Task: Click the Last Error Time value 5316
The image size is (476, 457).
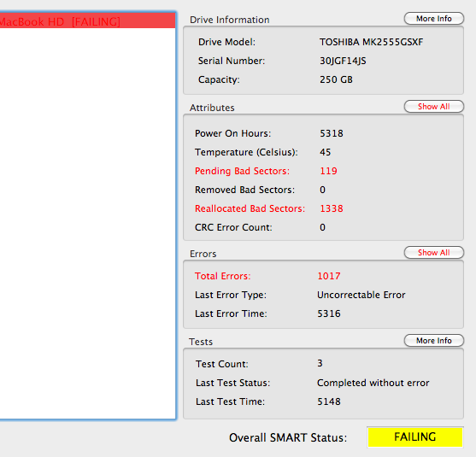Action: [x=329, y=313]
